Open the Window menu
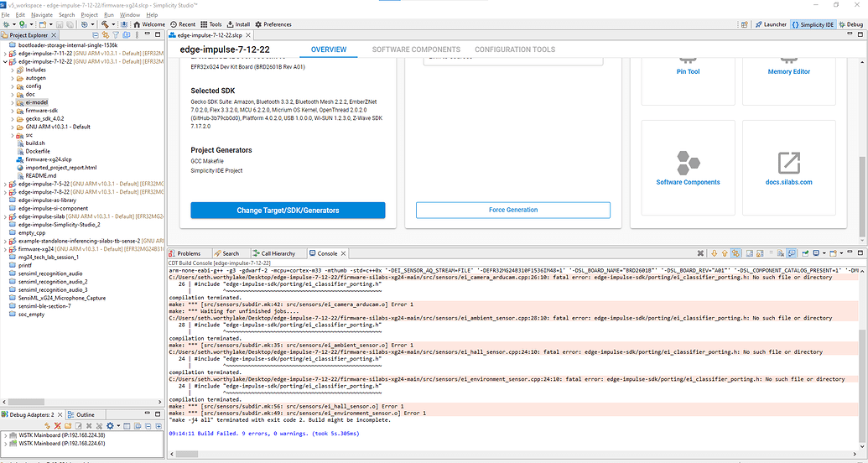This screenshot has width=868, height=463. click(130, 15)
